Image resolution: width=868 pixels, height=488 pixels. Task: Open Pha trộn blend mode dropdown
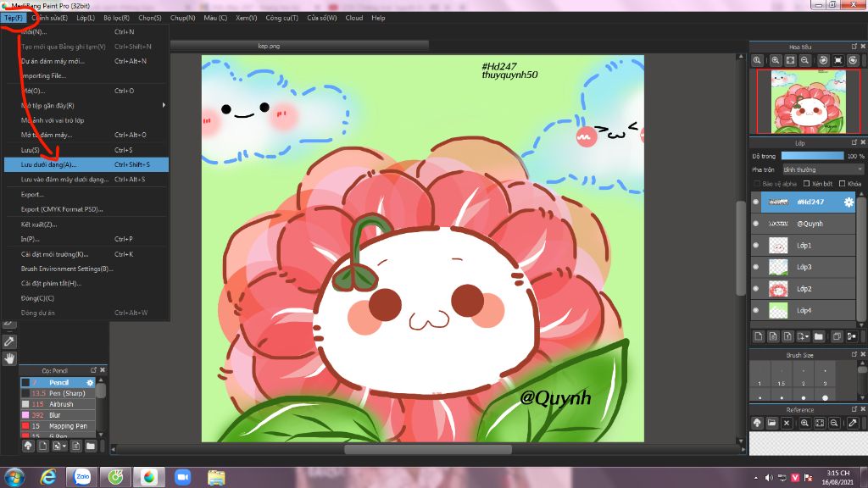[x=822, y=169]
